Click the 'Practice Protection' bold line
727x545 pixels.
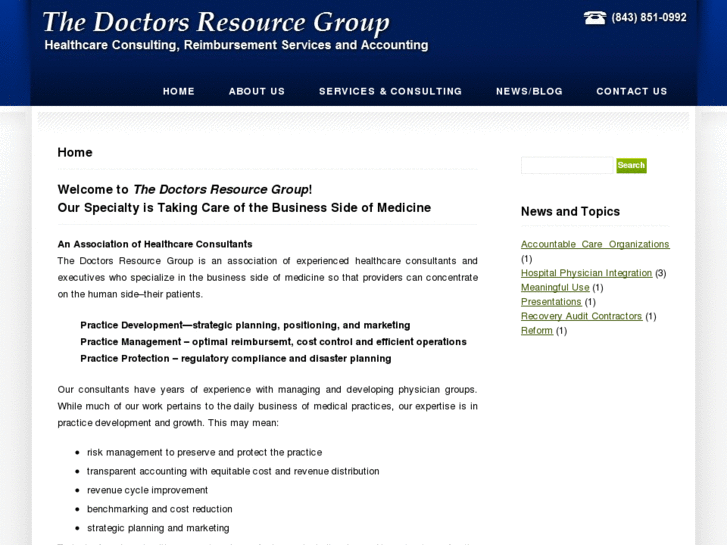[236, 359]
